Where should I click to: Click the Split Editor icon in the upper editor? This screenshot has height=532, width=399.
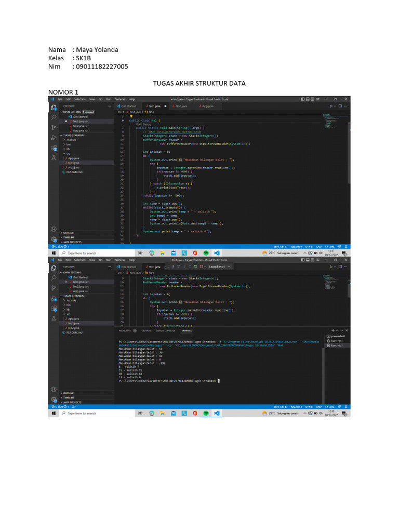340,106
